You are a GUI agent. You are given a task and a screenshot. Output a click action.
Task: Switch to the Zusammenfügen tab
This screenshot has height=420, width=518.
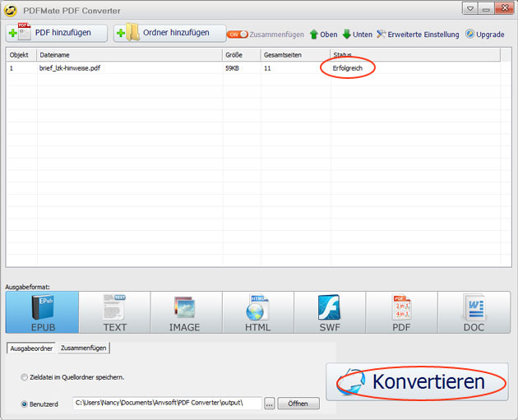(x=84, y=348)
